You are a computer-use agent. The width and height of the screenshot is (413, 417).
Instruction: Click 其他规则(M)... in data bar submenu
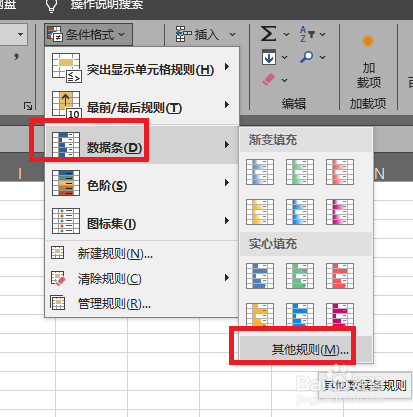point(306,349)
